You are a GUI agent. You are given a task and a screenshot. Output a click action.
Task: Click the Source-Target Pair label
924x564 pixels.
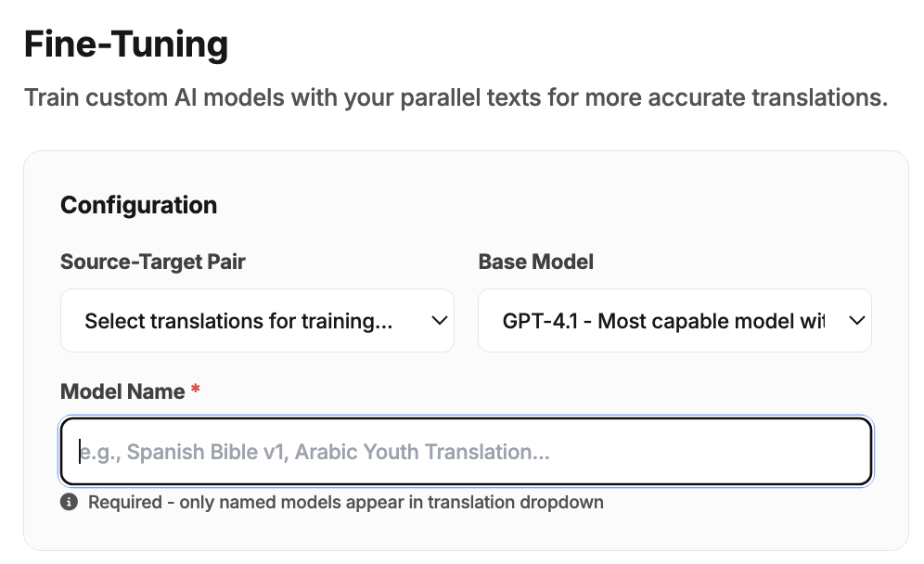coord(152,262)
